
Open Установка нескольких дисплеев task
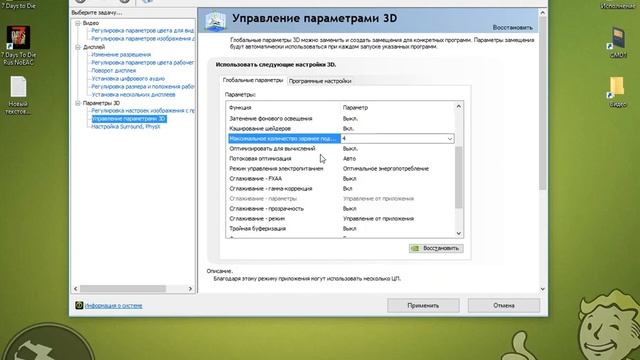click(x=133, y=95)
